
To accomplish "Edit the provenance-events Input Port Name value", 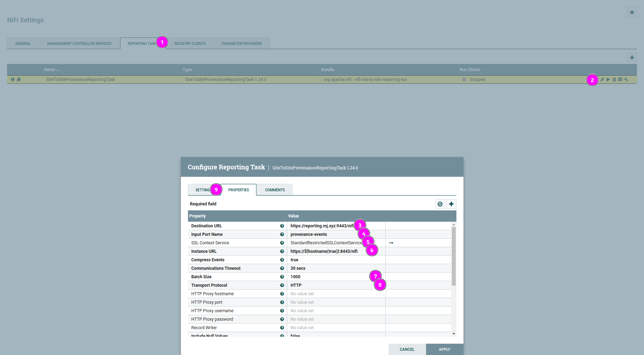I will pyautogui.click(x=336, y=234).
